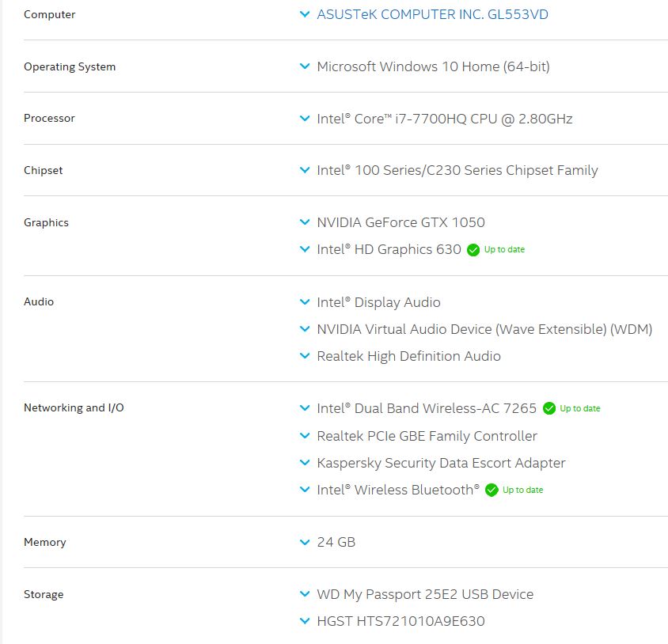Click Up to date text for HD Graphics 630
Viewport: 668px width, 644px height.
pos(504,249)
